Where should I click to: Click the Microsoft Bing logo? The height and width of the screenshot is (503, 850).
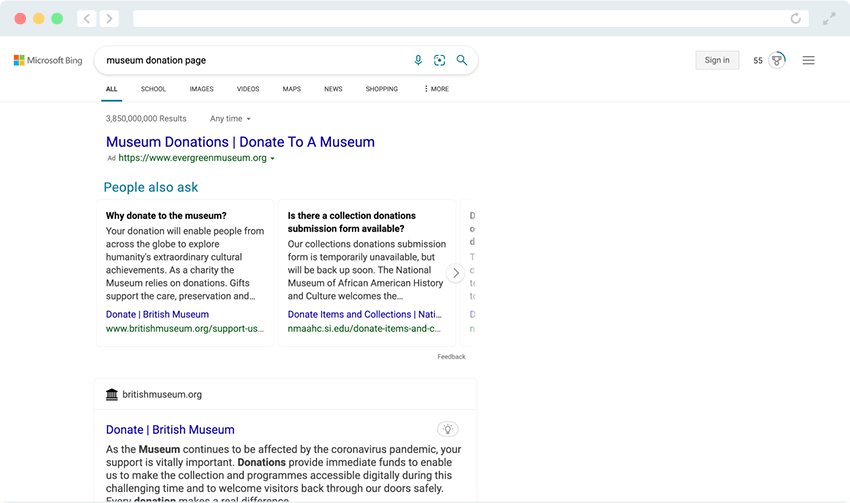click(x=48, y=60)
